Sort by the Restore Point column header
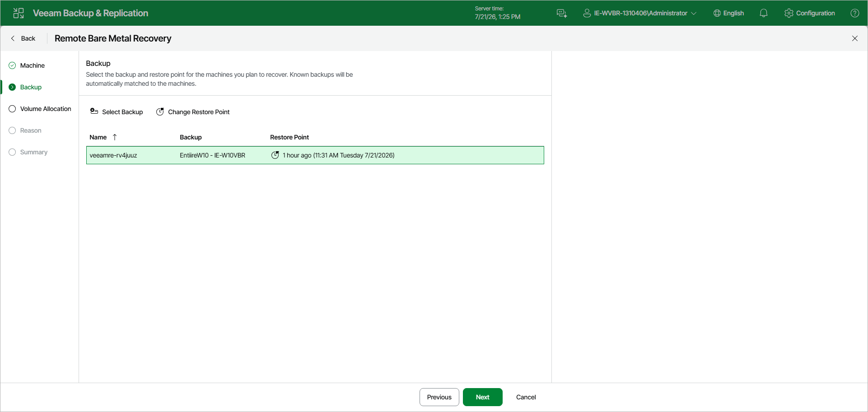This screenshot has width=868, height=412. [x=289, y=137]
